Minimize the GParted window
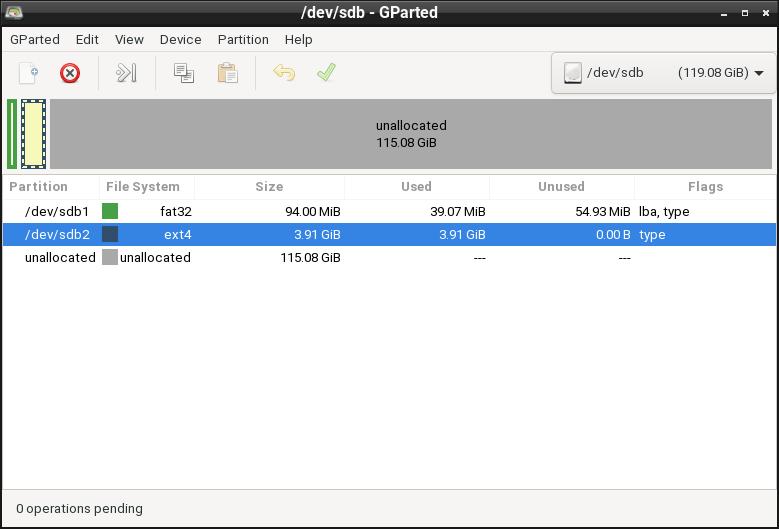This screenshot has height=529, width=779. (x=724, y=13)
